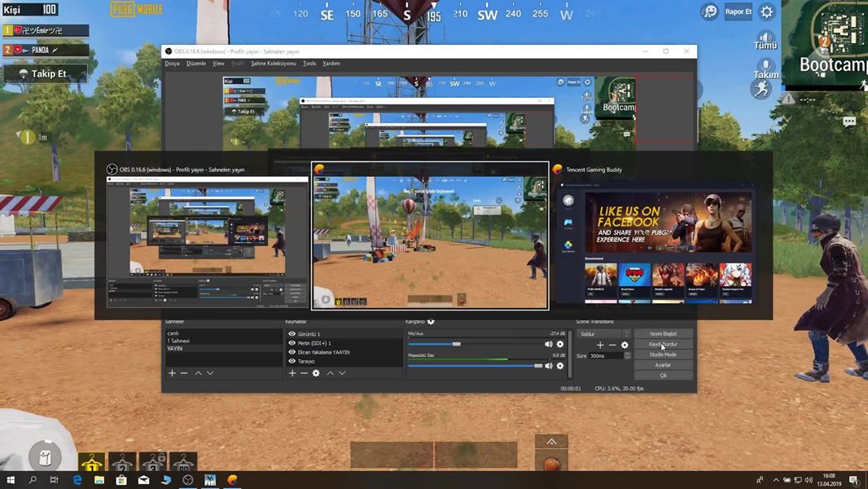The height and width of the screenshot is (489, 868).
Task: Open Ayarlar settings button
Action: tap(663, 365)
